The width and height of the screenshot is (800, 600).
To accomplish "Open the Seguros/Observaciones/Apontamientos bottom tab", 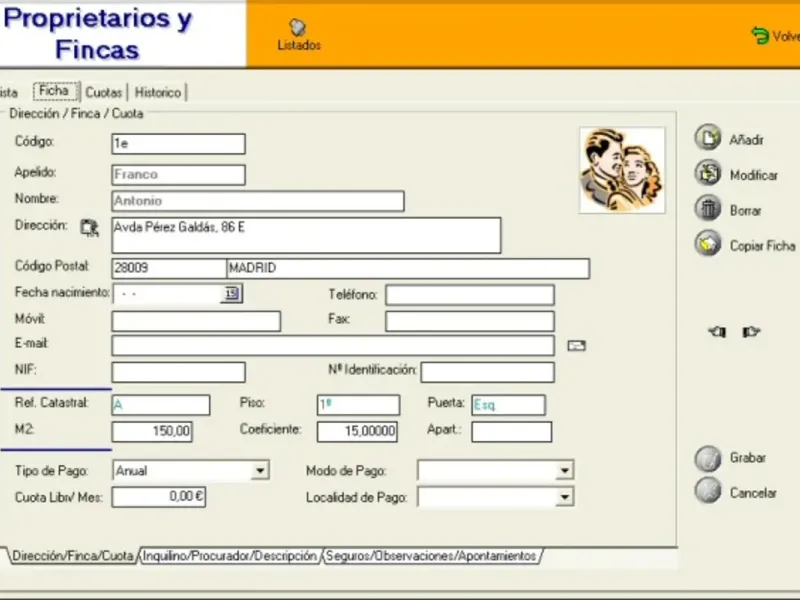I will pyautogui.click(x=431, y=556).
